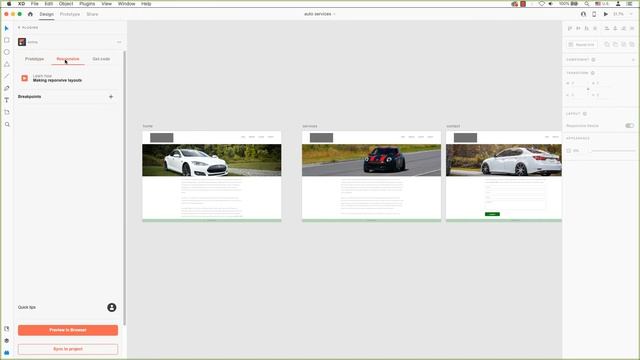
Task: Open Making responsive layouts link
Action: pos(57,80)
